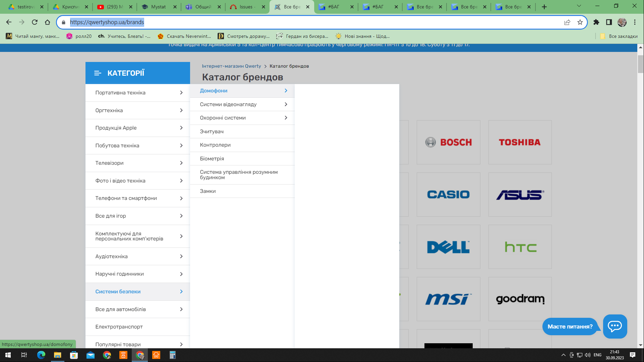Bookmark page with star icon

[580, 22]
